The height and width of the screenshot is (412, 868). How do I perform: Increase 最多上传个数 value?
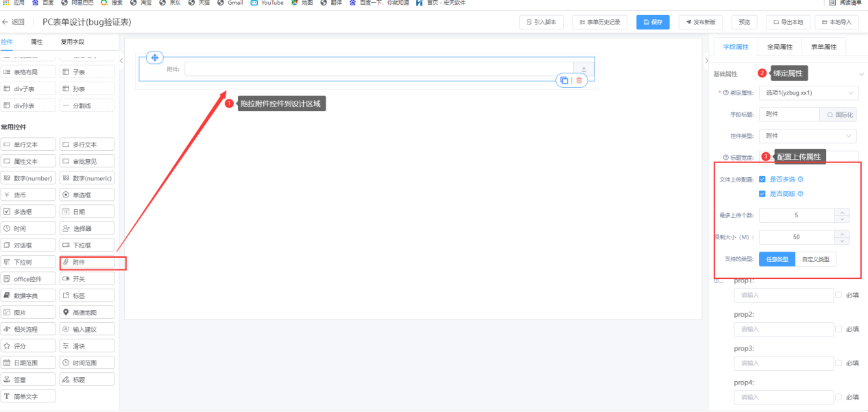(x=842, y=212)
